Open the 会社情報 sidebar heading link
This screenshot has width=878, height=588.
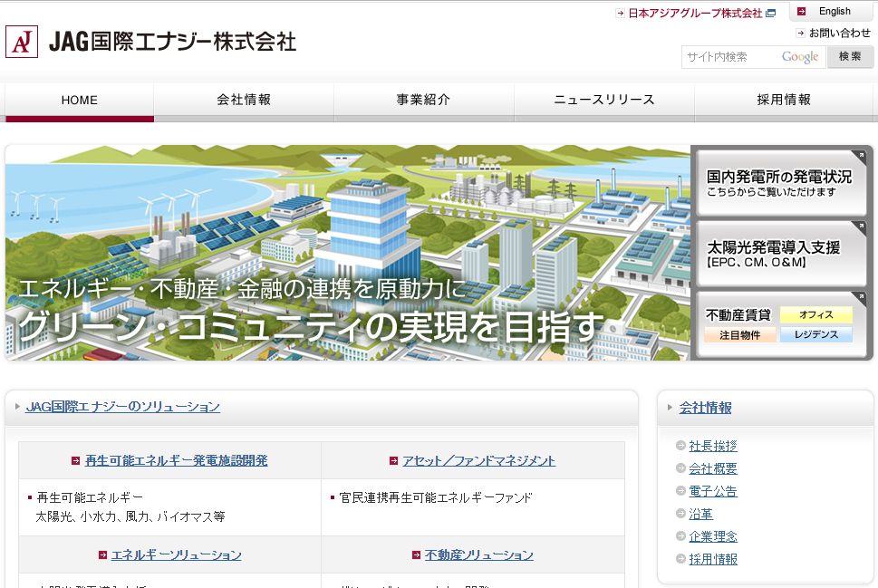click(705, 408)
